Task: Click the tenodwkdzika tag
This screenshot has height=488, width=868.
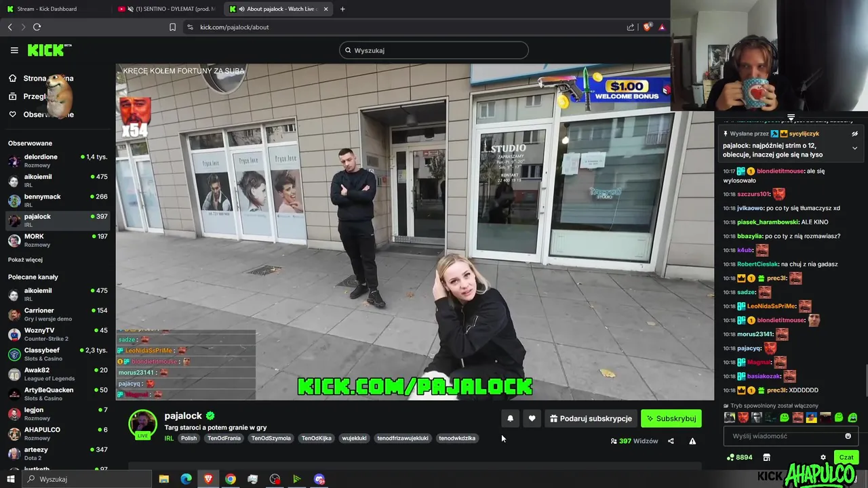Action: click(457, 439)
